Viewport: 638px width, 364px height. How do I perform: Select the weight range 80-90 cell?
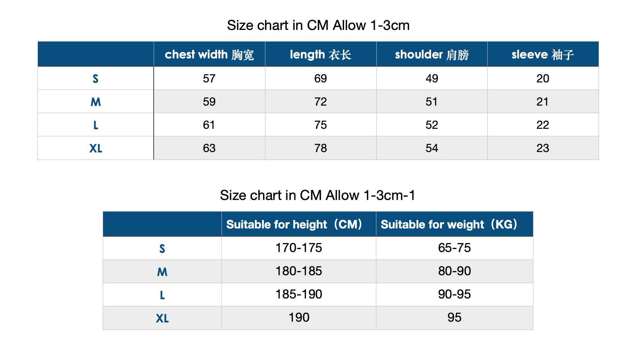pos(454,271)
